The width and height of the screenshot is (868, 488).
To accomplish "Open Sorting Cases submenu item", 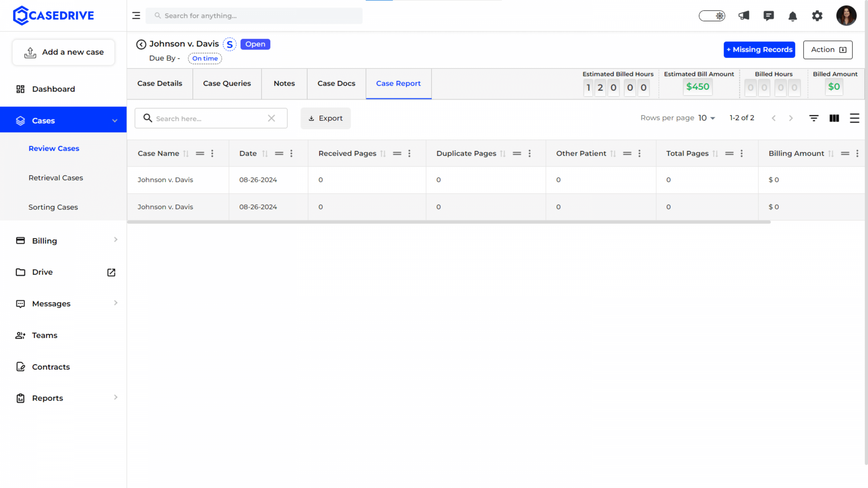I will click(x=53, y=207).
